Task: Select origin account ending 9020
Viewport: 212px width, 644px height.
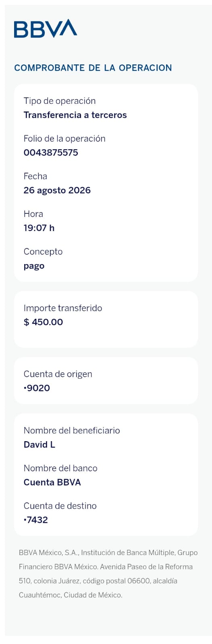Action: click(x=37, y=388)
